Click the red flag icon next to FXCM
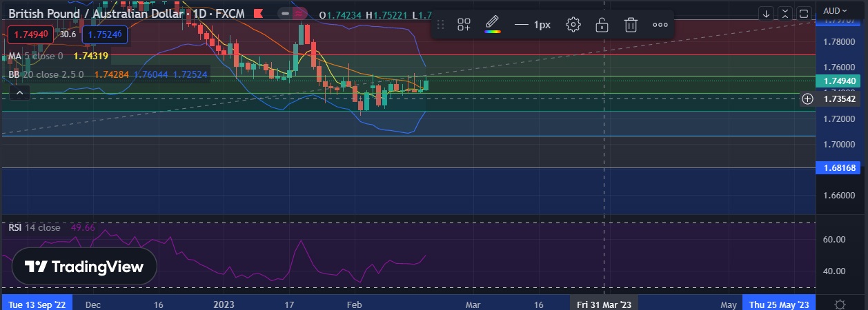 [x=258, y=13]
